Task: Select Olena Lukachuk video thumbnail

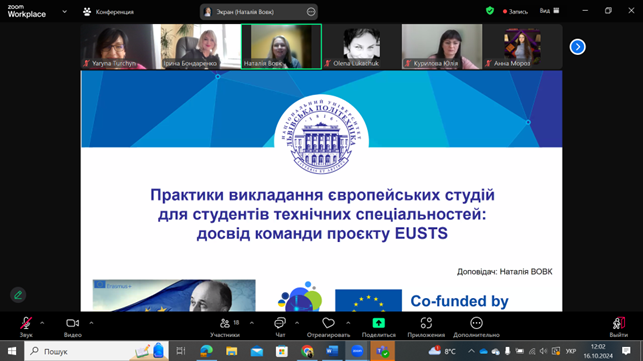Action: tap(362, 46)
